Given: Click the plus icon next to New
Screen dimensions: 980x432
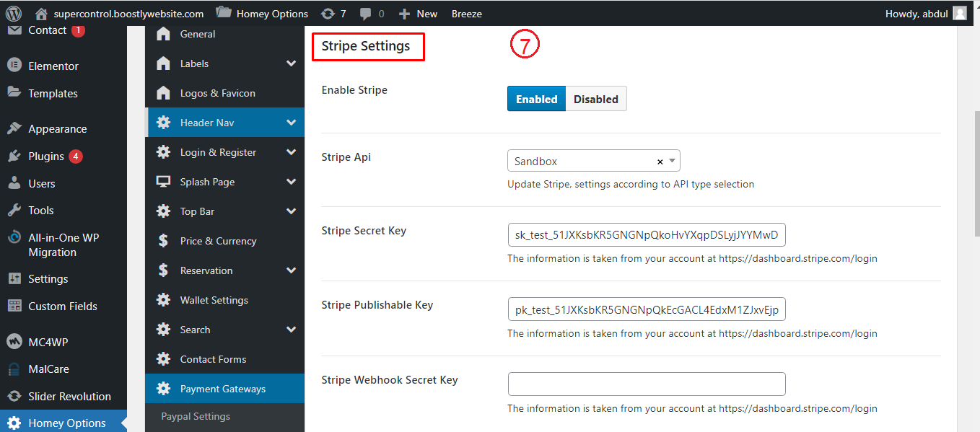Looking at the screenshot, I should tap(404, 14).
